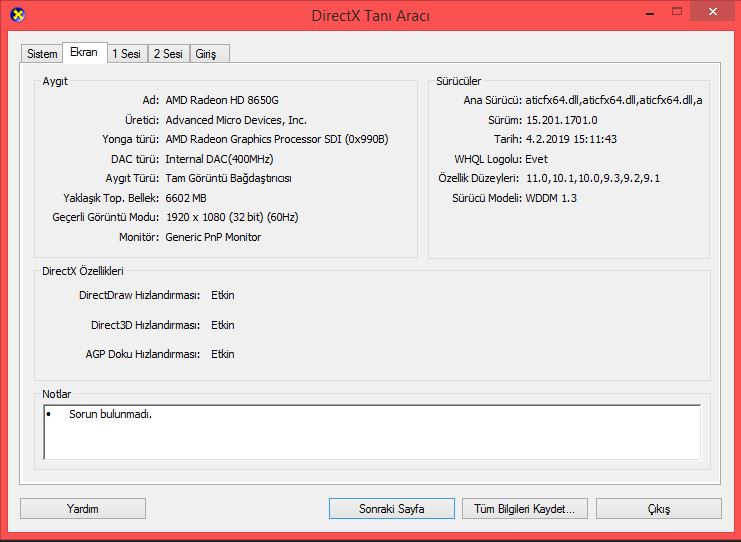Viewport: 741px width, 542px height.
Task: Click the WHQL Logolu Evet value
Action: pyautogui.click(x=537, y=159)
